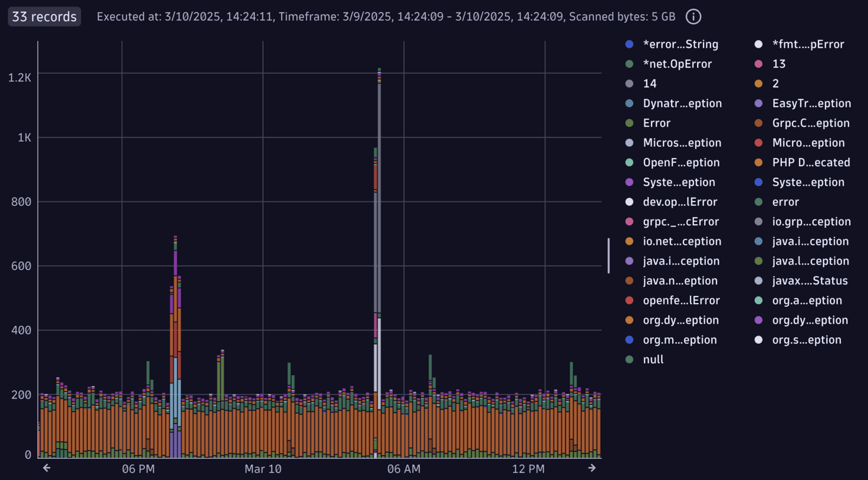
Task: Click the green null legend marker
Action: click(x=629, y=359)
